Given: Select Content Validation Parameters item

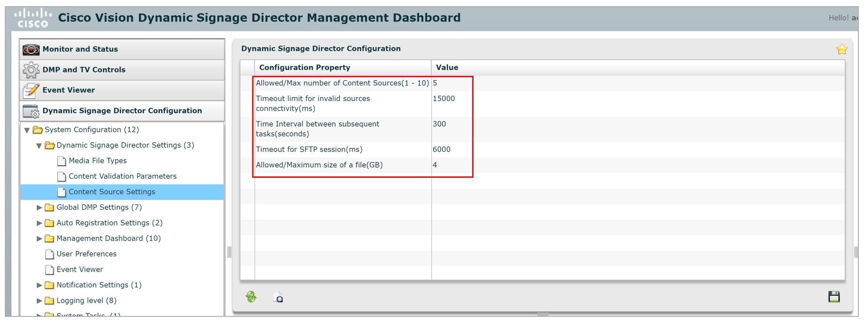Looking at the screenshot, I should (123, 176).
